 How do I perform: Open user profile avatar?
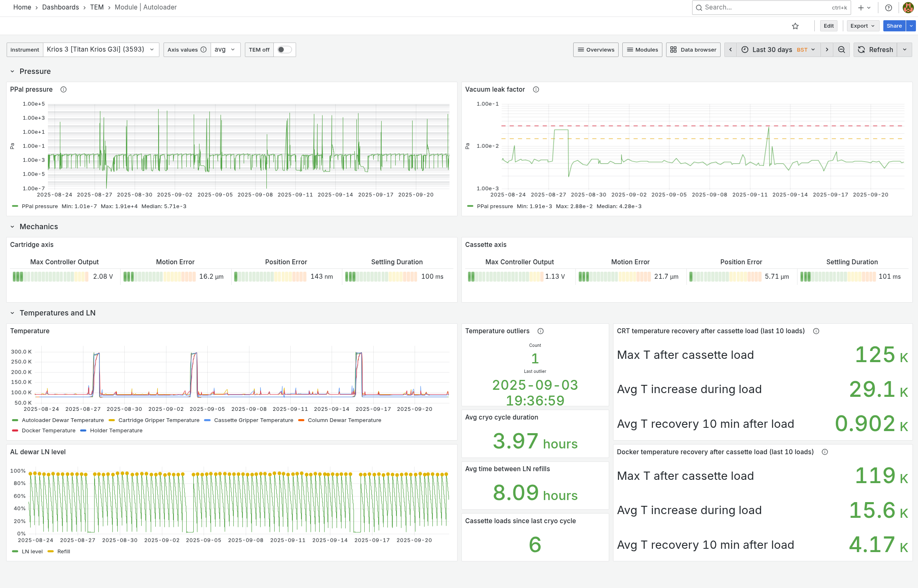908,7
